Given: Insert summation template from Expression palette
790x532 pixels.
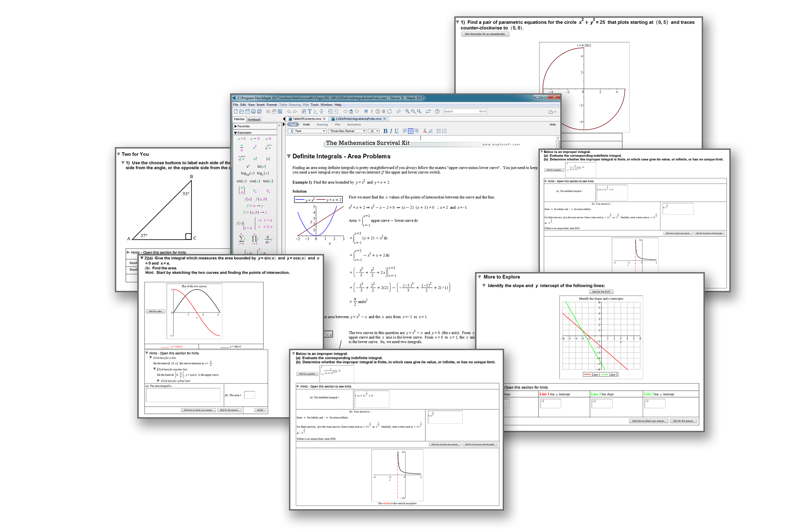Looking at the screenshot, I should [242, 239].
